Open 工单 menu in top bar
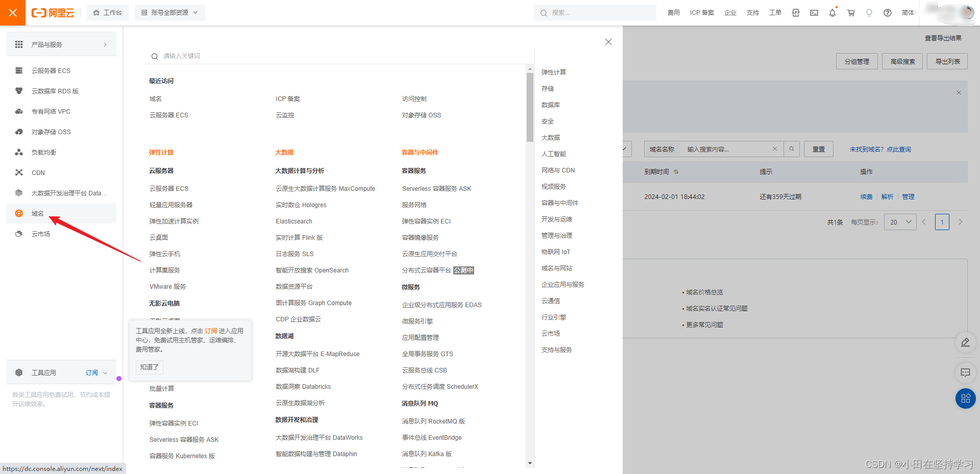Screen dimensions: 980x474 click(x=775, y=13)
